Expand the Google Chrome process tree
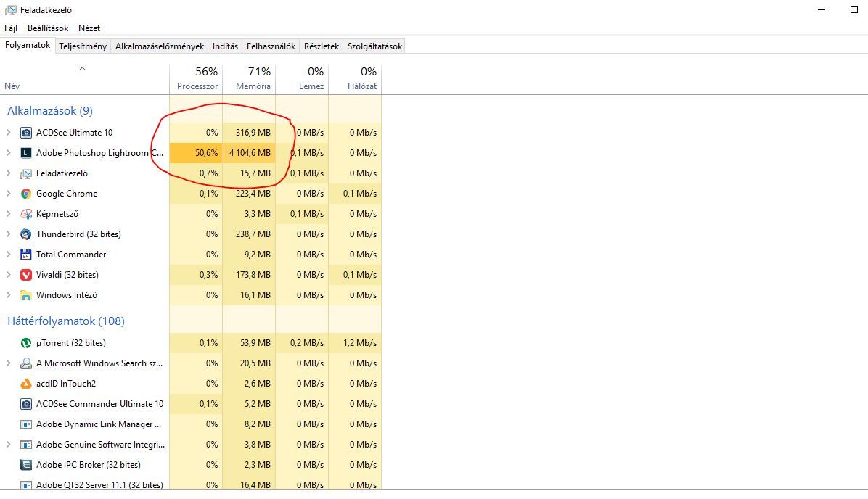This screenshot has width=868, height=499. pyautogui.click(x=9, y=194)
